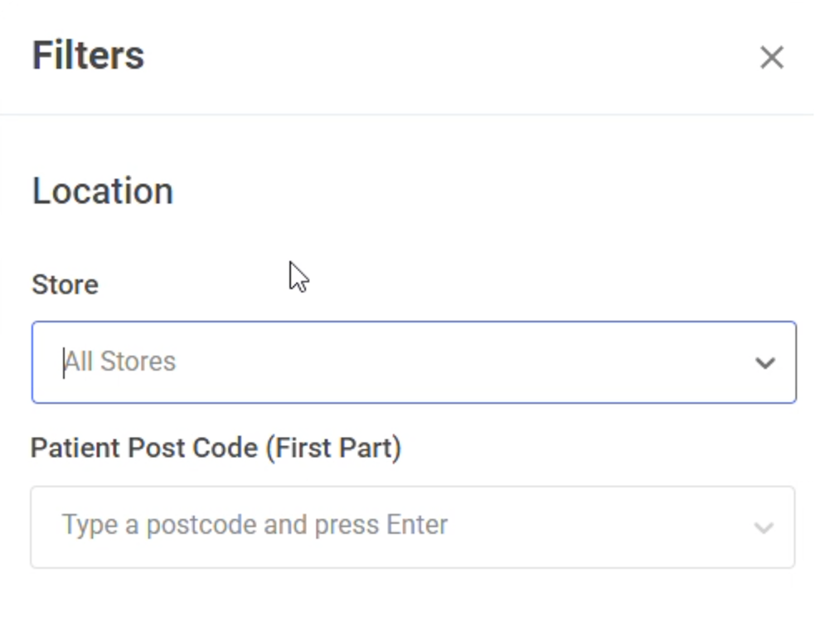
Task: Expand the postcode field chevron arrow
Action: click(764, 528)
